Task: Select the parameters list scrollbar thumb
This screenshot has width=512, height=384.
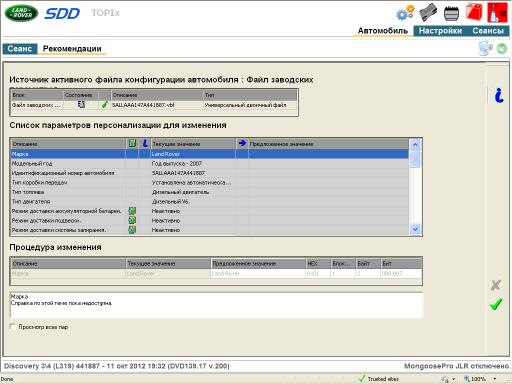Action: point(415,160)
